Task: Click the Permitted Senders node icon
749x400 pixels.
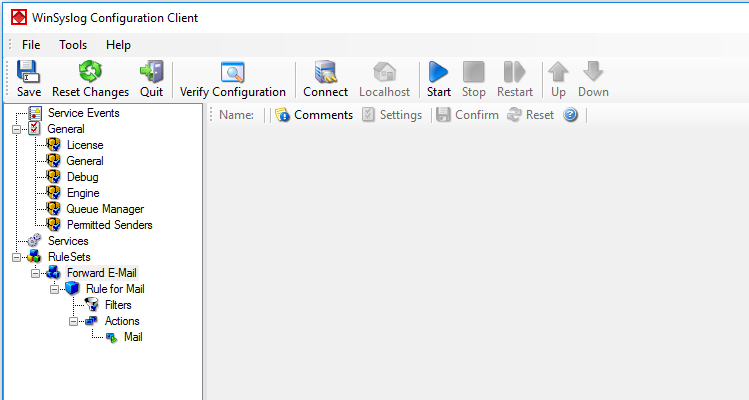Action: coord(54,225)
